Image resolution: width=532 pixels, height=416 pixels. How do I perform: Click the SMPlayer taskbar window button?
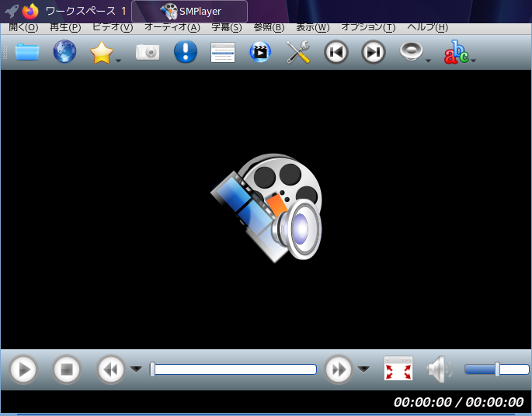[x=190, y=12]
